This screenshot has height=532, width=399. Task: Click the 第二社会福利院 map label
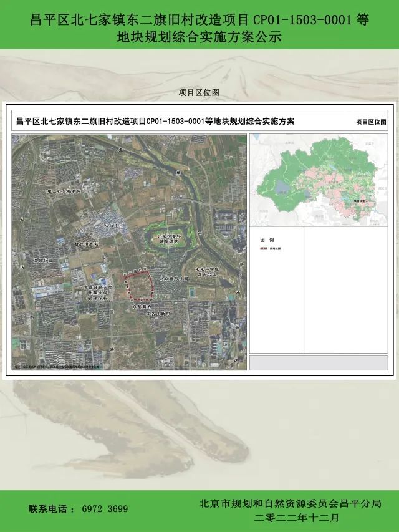point(65,192)
